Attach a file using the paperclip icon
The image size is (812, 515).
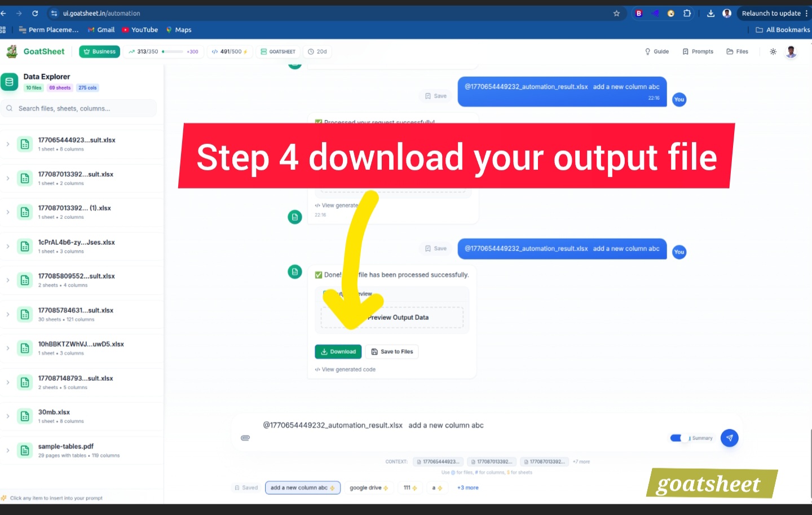[x=245, y=438]
